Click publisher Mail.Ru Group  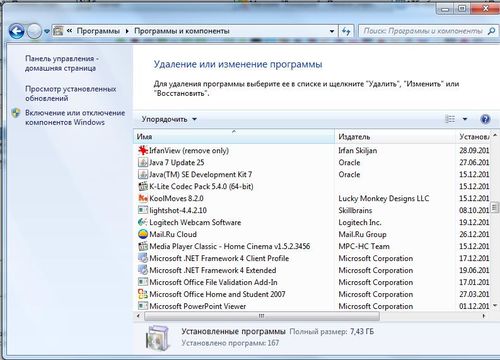click(x=362, y=234)
